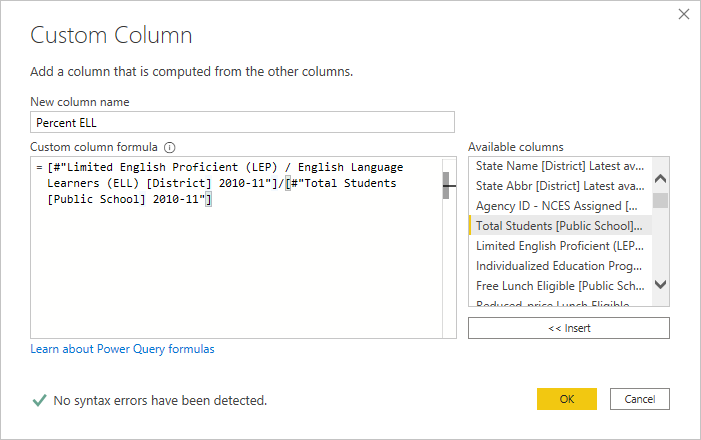Confirm with the OK button
This screenshot has height=440, width=701.
coord(566,399)
